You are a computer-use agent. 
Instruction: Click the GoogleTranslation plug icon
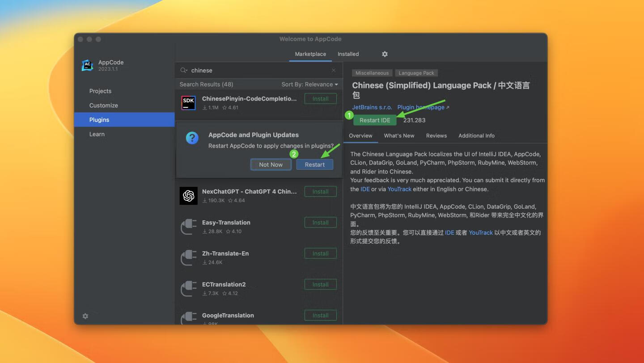[x=188, y=318]
